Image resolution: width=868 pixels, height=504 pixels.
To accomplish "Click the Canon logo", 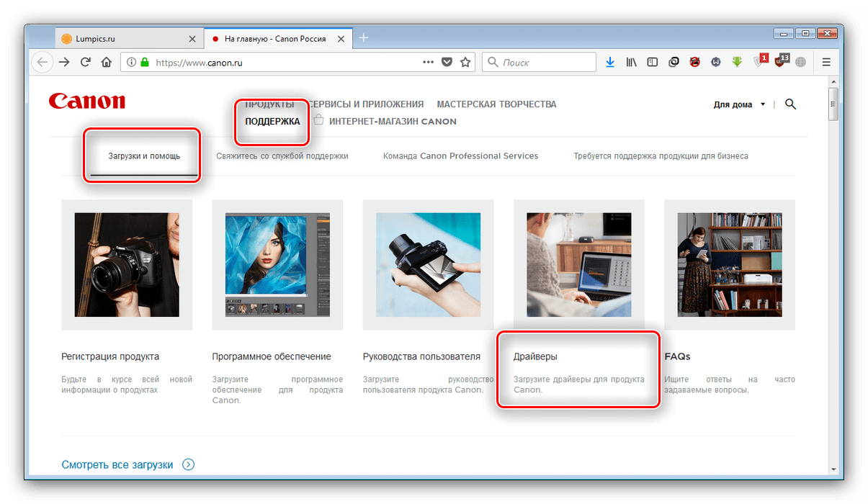I will pyautogui.click(x=86, y=102).
